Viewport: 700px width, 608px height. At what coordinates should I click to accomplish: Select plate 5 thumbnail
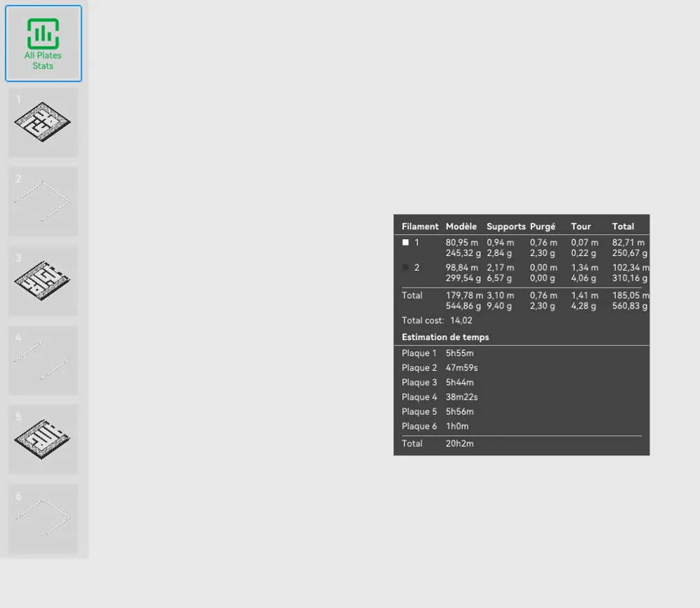point(43,439)
